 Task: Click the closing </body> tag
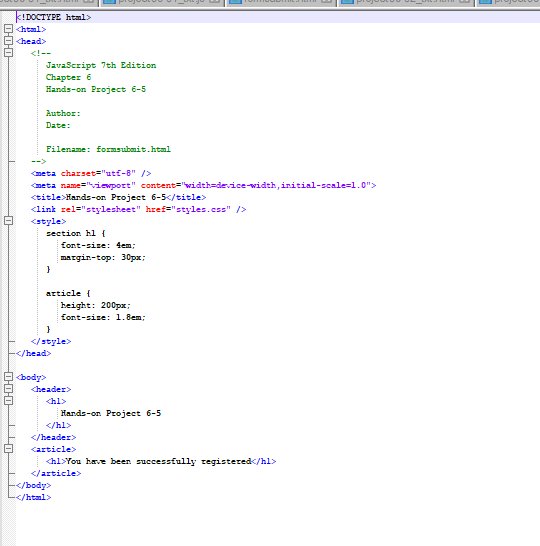33,485
